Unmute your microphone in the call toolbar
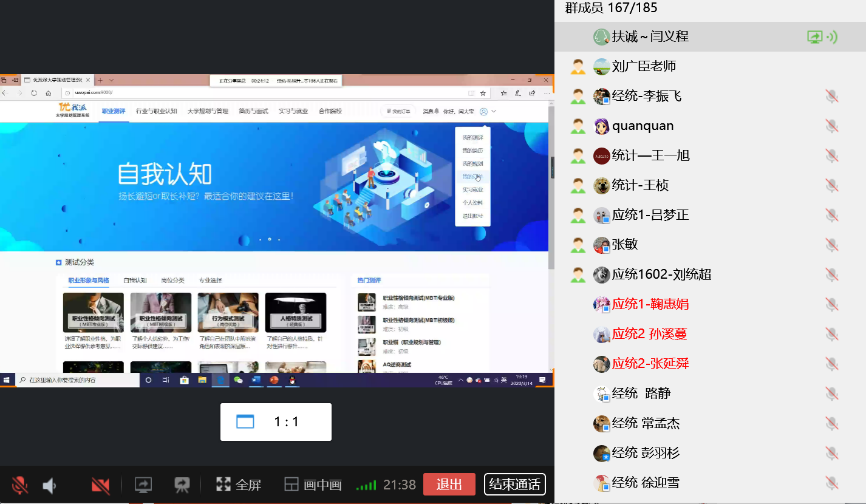Image resolution: width=866 pixels, height=504 pixels. click(19, 485)
